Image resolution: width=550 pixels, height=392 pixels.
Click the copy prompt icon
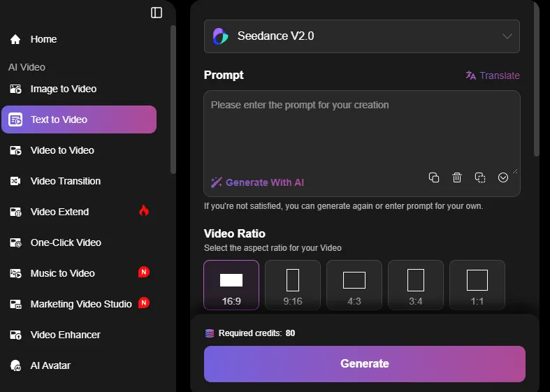pyautogui.click(x=434, y=177)
